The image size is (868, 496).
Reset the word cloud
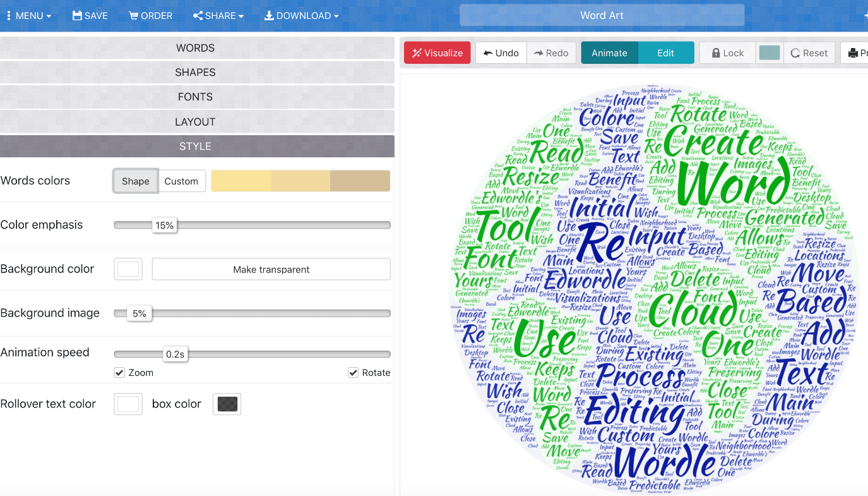click(x=809, y=53)
